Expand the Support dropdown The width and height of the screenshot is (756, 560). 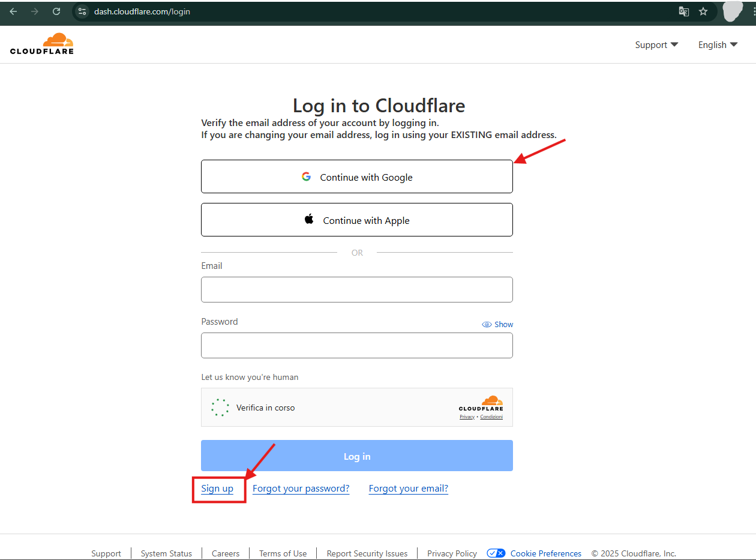(x=656, y=45)
